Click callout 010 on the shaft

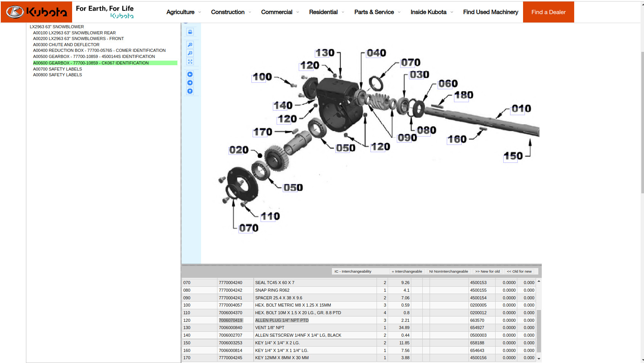point(521,109)
